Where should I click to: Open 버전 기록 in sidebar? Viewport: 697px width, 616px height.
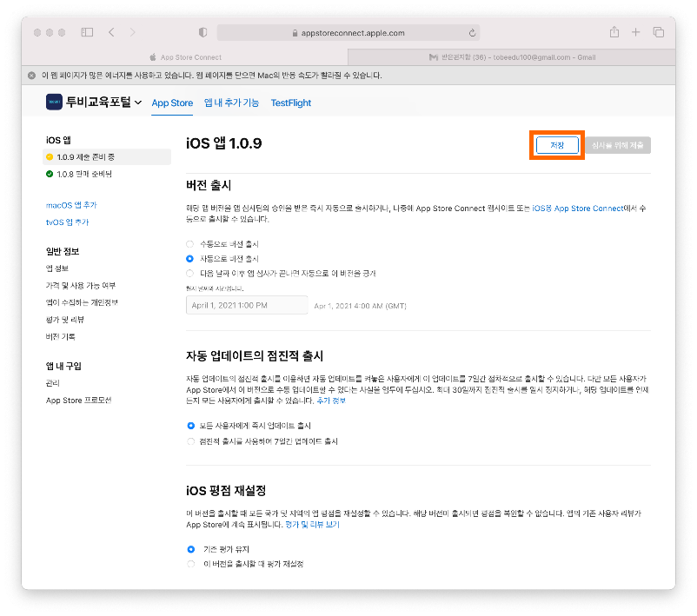tap(61, 336)
